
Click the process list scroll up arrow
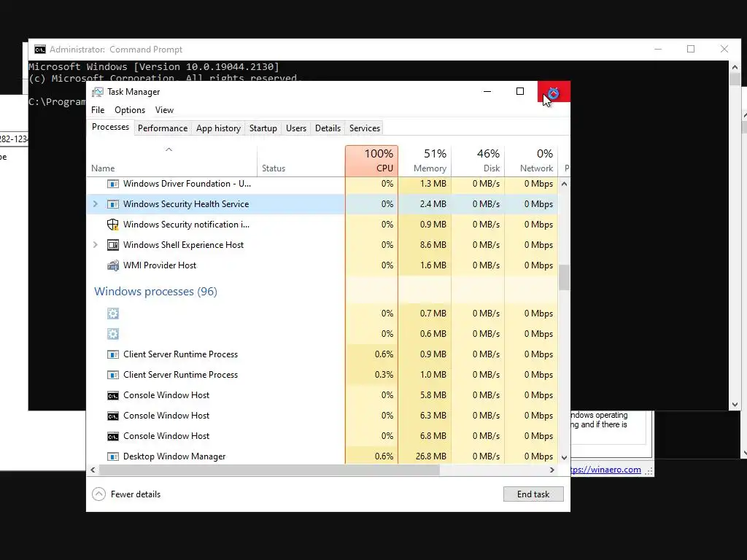564,184
